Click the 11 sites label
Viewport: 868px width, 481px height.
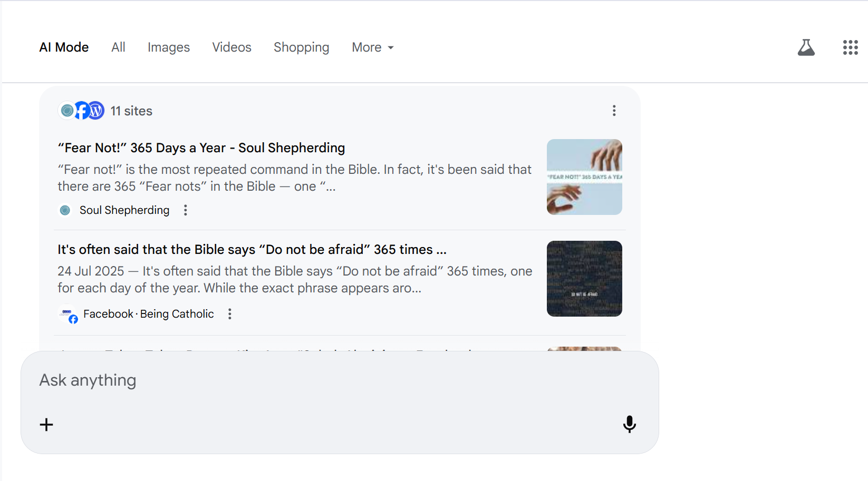(131, 111)
